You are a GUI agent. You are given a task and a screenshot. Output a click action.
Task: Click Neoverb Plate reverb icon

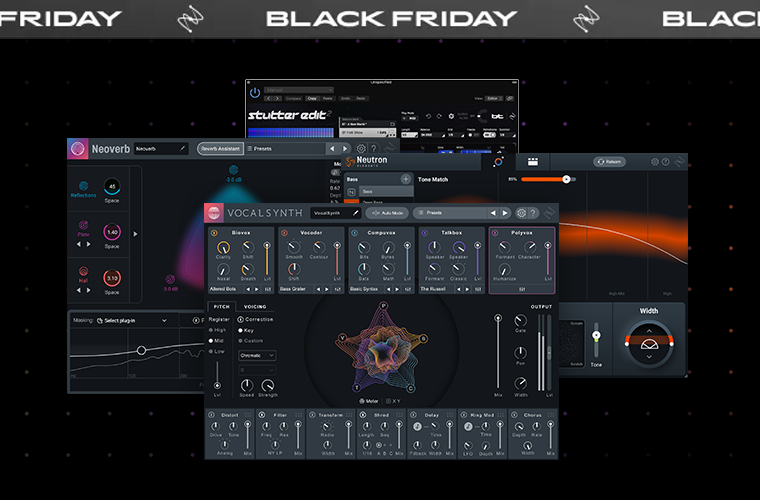[x=83, y=225]
